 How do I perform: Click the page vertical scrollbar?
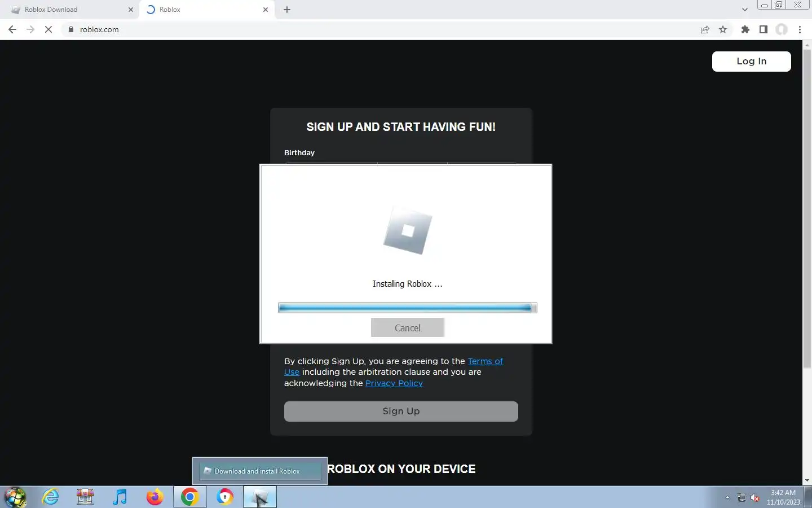click(807, 209)
